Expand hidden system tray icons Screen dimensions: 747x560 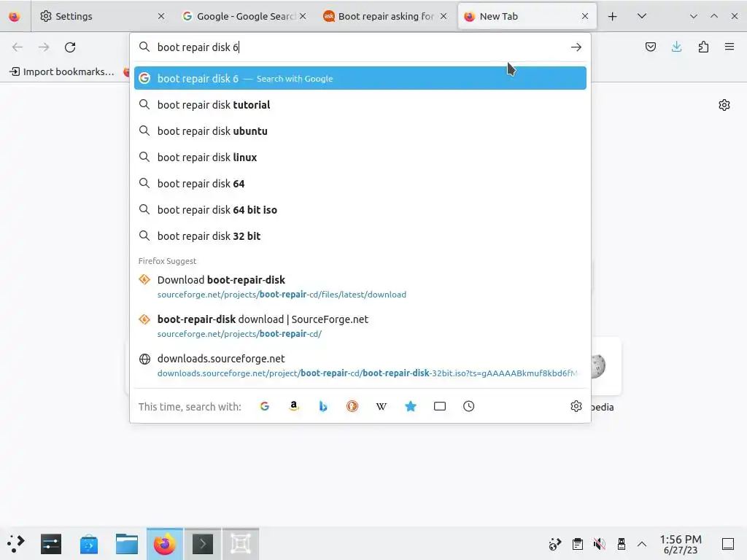click(642, 544)
